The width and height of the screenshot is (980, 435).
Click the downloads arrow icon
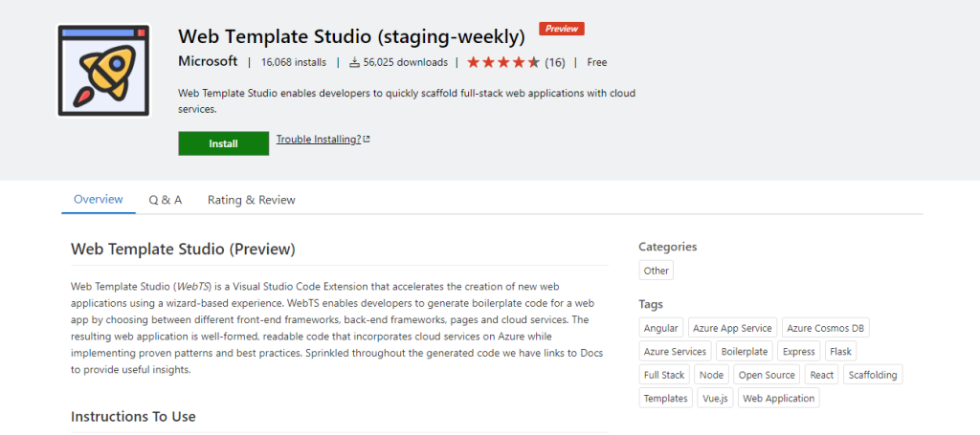point(355,62)
